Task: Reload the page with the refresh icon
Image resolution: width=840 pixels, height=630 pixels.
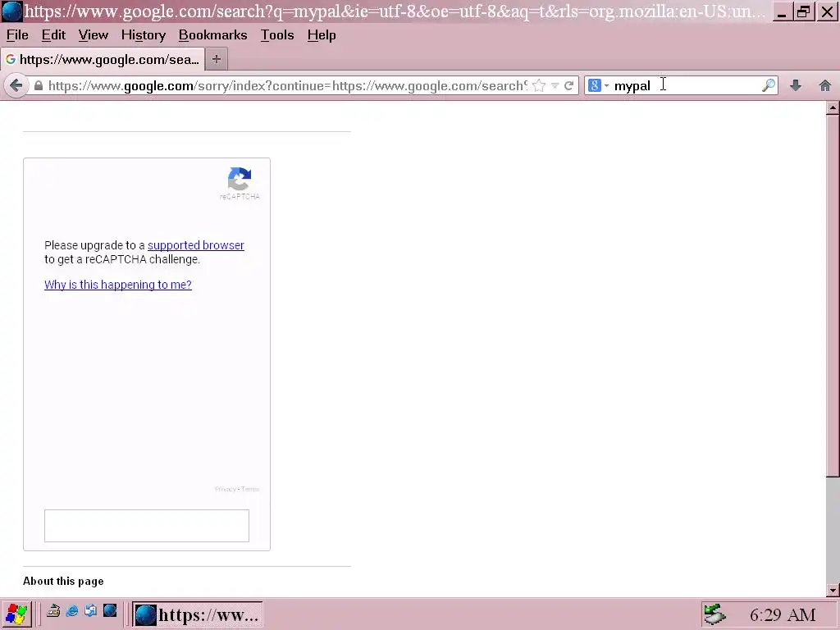Action: pyautogui.click(x=569, y=85)
